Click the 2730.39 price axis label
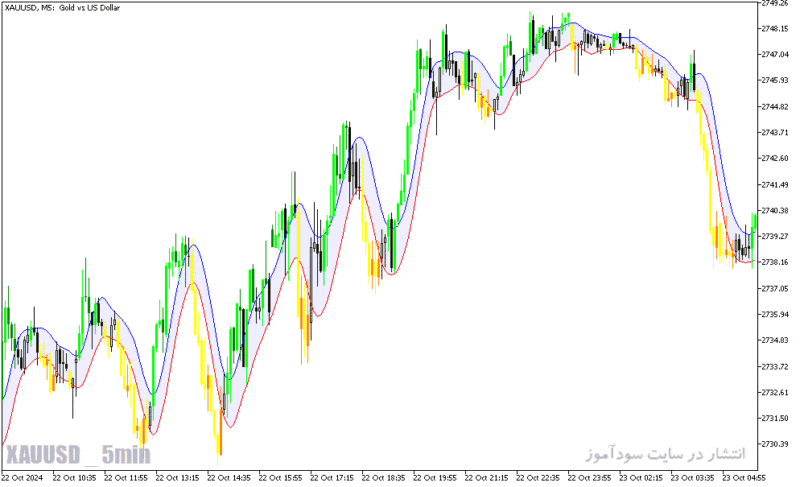Viewport: 800px width, 487px height. pyautogui.click(x=774, y=444)
